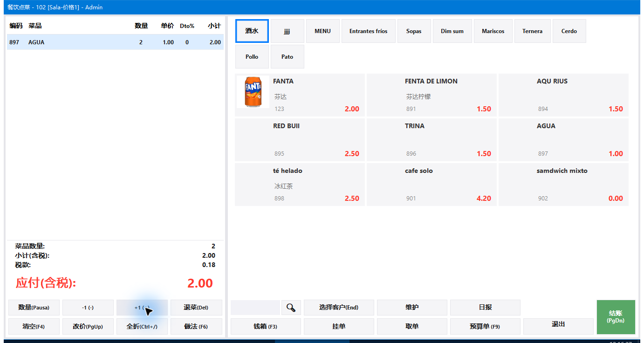The image size is (644, 343).
Task: Open 选择客户 (End) customer selection
Action: [339, 308]
